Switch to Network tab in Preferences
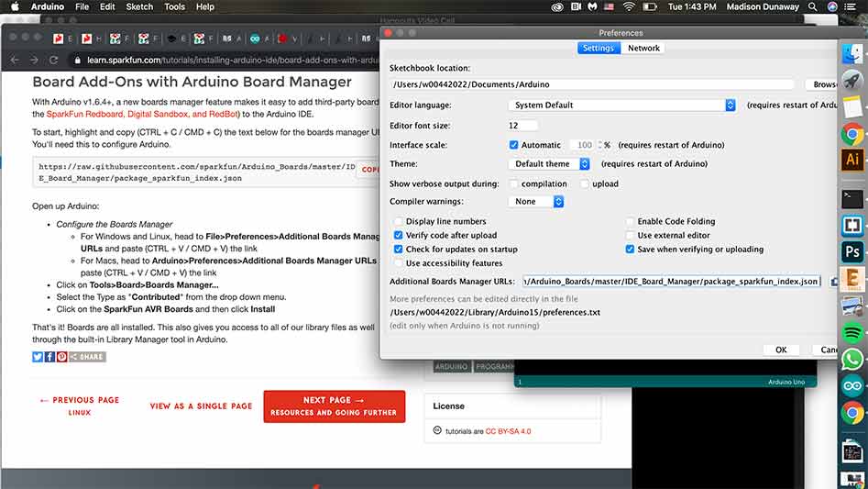 pyautogui.click(x=643, y=49)
